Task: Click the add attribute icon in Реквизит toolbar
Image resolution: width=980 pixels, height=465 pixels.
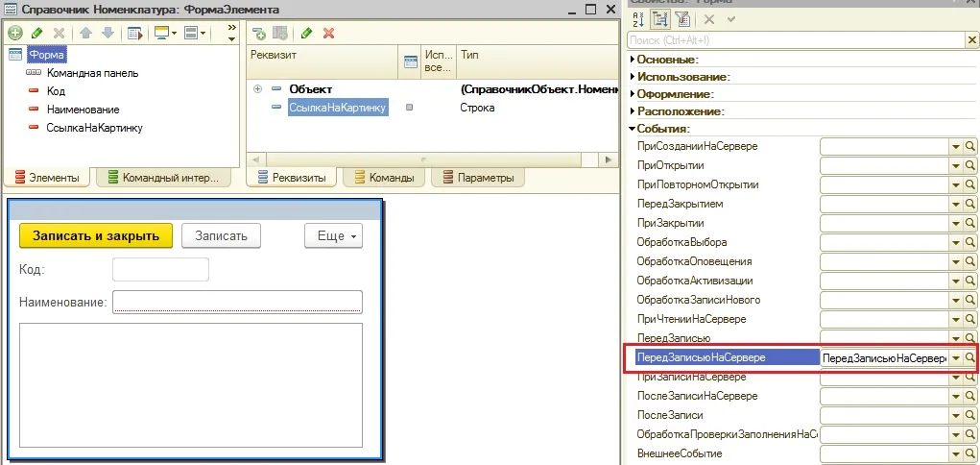Action: point(259,34)
